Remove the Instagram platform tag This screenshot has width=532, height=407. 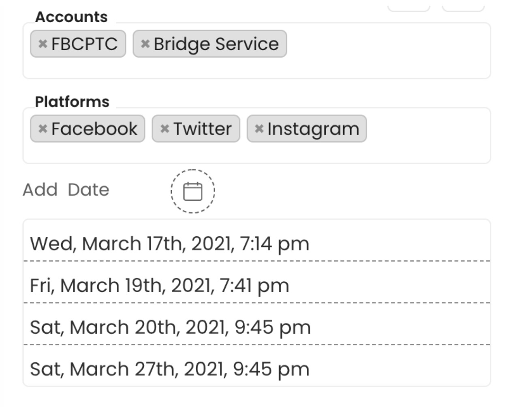259,129
